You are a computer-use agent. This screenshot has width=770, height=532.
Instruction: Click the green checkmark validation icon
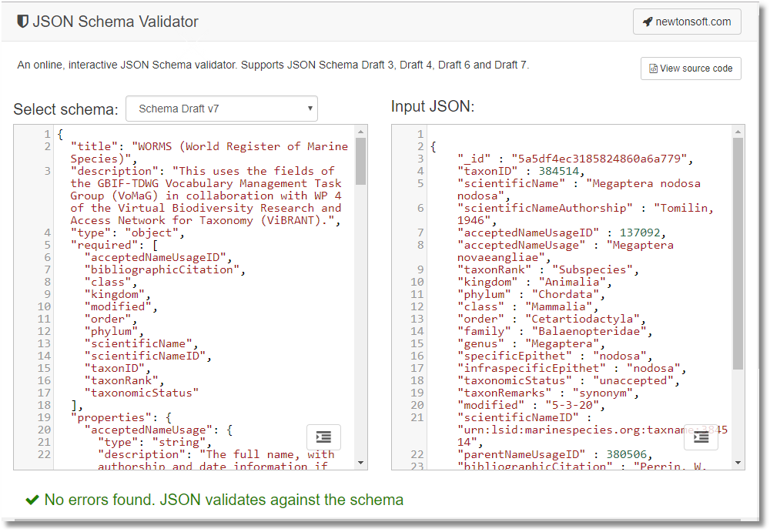pyautogui.click(x=32, y=500)
